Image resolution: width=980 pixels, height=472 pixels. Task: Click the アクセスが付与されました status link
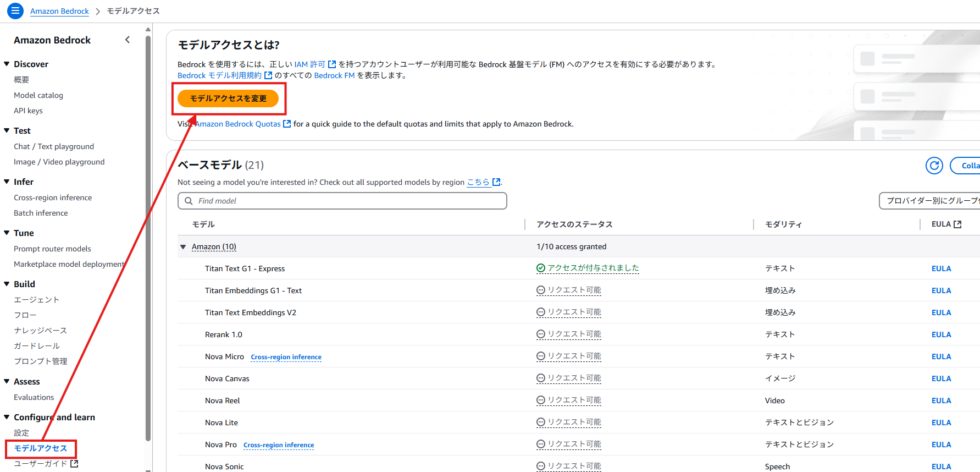593,268
